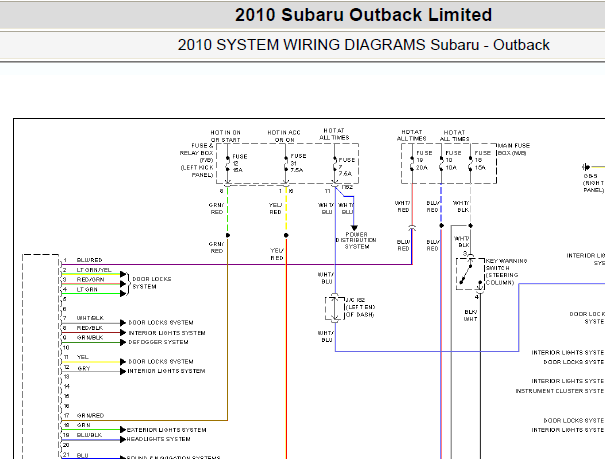Click the 'J/C 82 (LEFT END OF DASH)' label
Screen dimensions: 605x459
click(360, 307)
